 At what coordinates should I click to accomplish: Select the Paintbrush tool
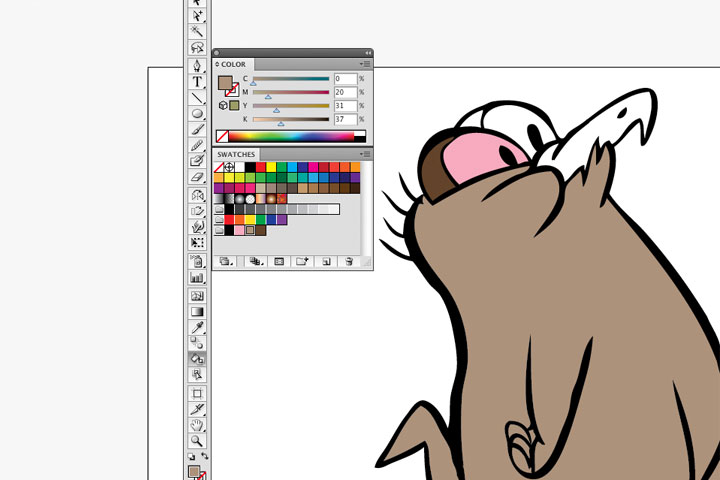pos(197,130)
